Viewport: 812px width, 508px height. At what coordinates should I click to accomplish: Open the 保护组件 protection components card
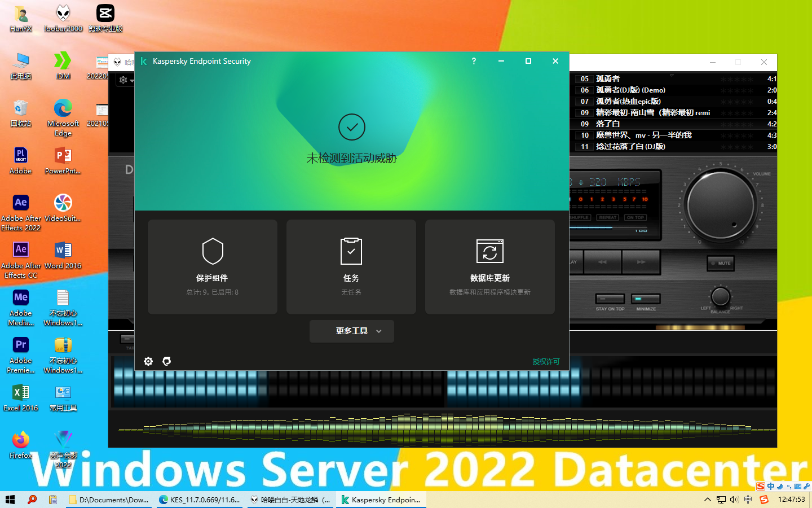(x=213, y=267)
